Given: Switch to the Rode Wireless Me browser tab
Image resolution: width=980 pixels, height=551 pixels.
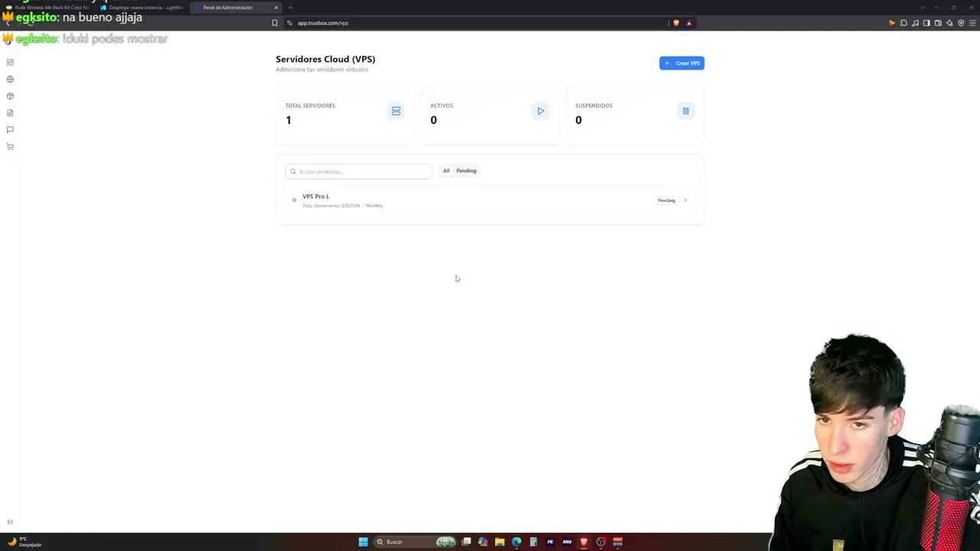Looking at the screenshot, I should coord(47,8).
